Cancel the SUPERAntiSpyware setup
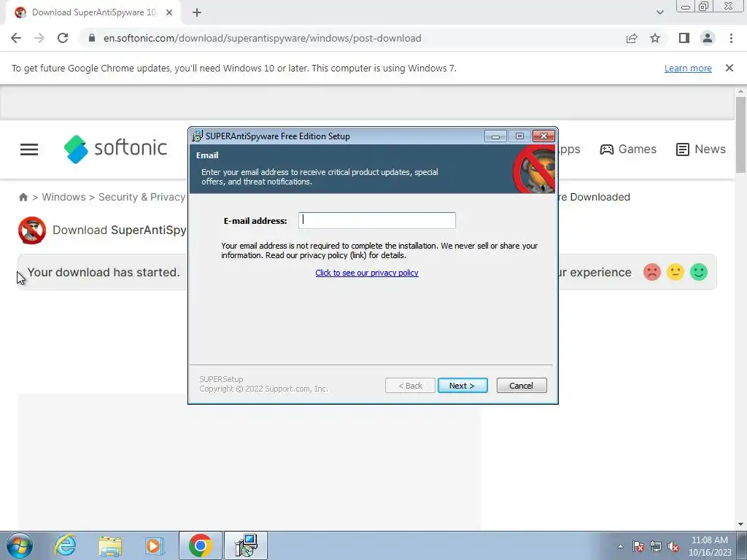The image size is (747, 560). [521, 386]
